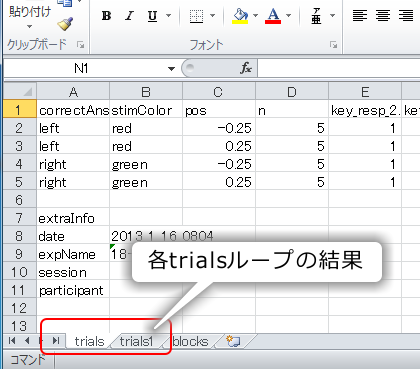Click date value 2013_1_16_0804
The width and height of the screenshot is (420, 369).
tap(162, 236)
